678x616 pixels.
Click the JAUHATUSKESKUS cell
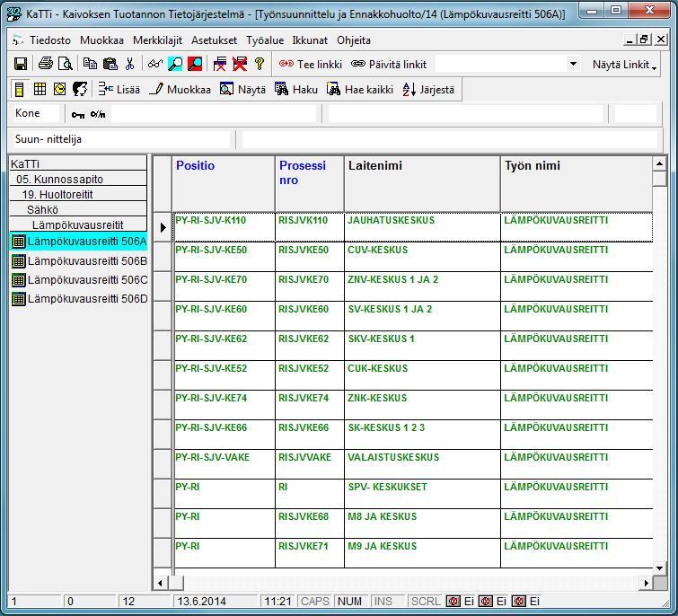[x=422, y=227]
